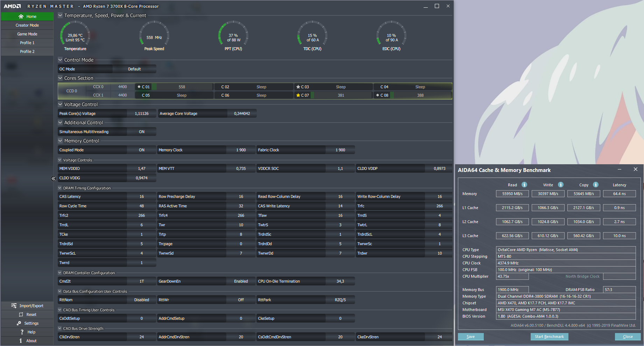Collapse the DRAM Contoller Configuration subsection
This screenshot has height=346, width=644.
pyautogui.click(x=59, y=273)
